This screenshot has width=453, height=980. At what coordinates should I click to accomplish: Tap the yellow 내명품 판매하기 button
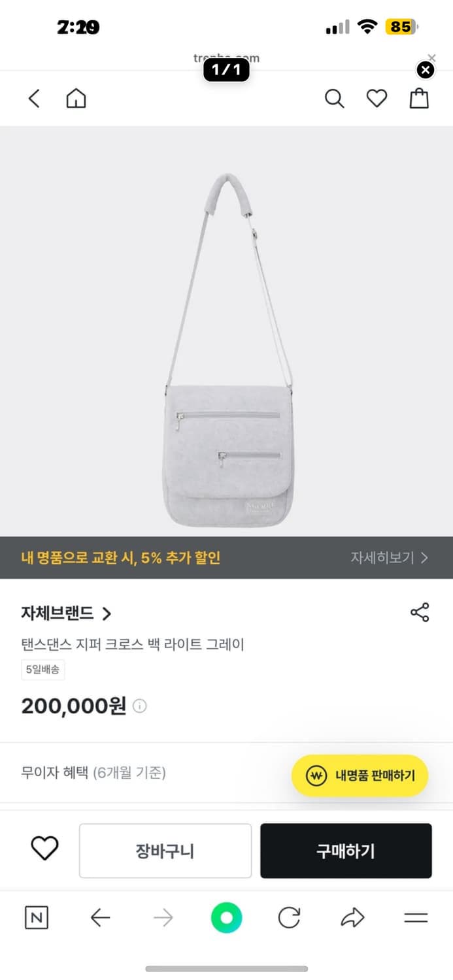click(x=360, y=776)
